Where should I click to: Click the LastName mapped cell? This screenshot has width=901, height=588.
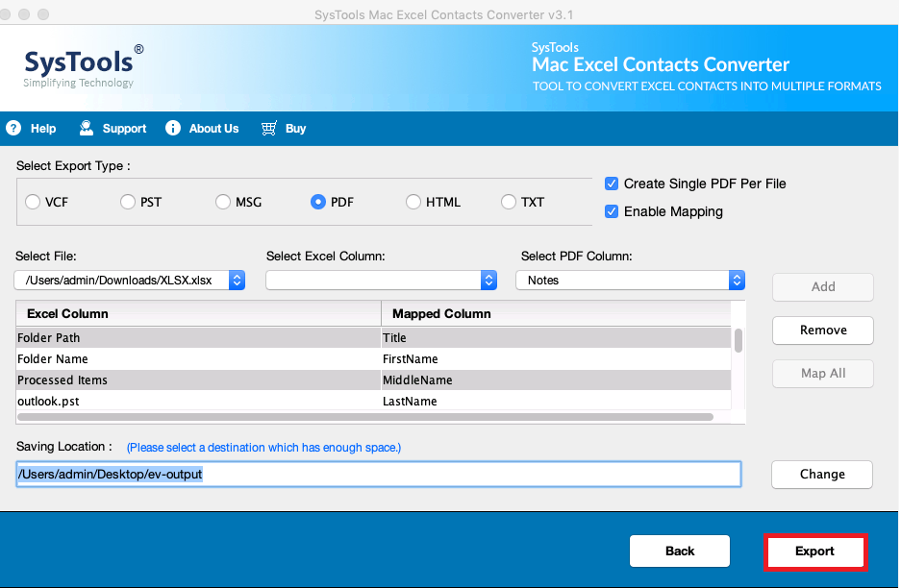(x=556, y=401)
